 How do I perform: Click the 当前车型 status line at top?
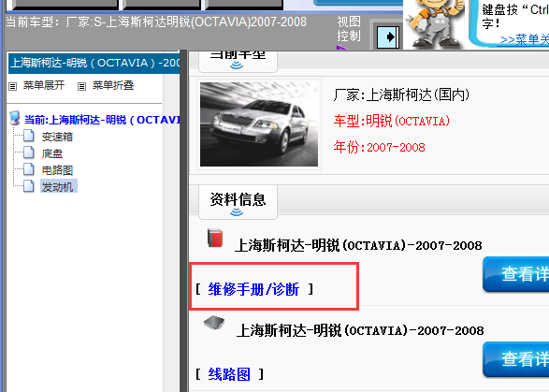[156, 22]
